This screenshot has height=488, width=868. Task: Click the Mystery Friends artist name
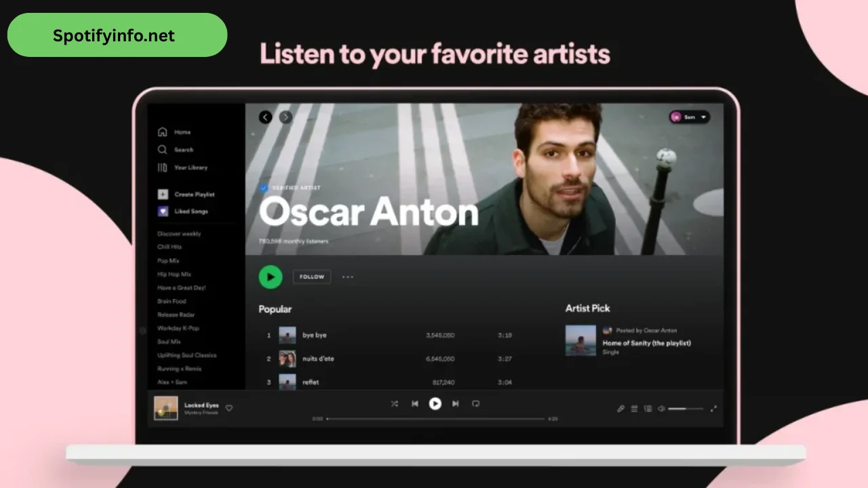pyautogui.click(x=201, y=413)
